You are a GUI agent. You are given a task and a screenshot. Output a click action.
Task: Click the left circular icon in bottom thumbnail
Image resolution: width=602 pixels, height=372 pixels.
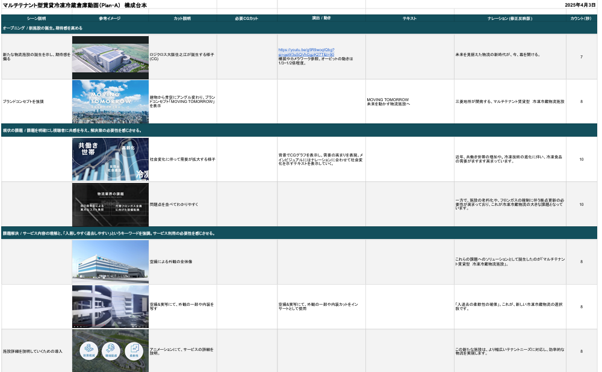click(x=89, y=351)
